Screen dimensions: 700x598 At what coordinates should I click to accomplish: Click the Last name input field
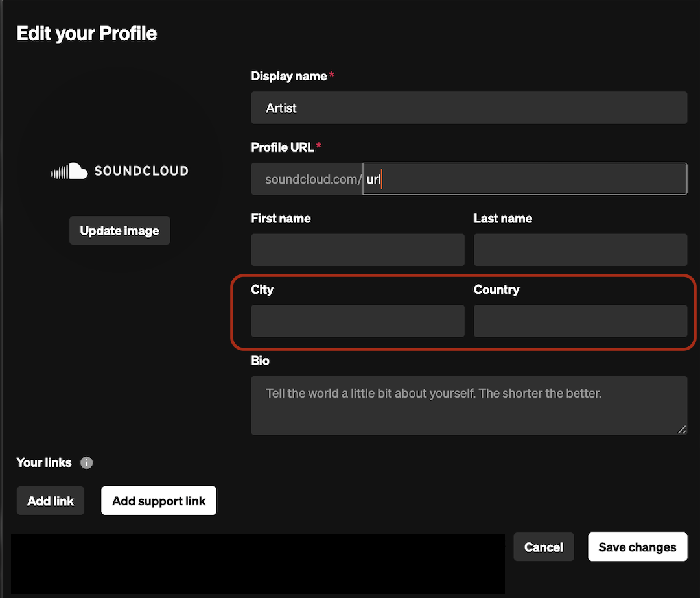pos(580,250)
